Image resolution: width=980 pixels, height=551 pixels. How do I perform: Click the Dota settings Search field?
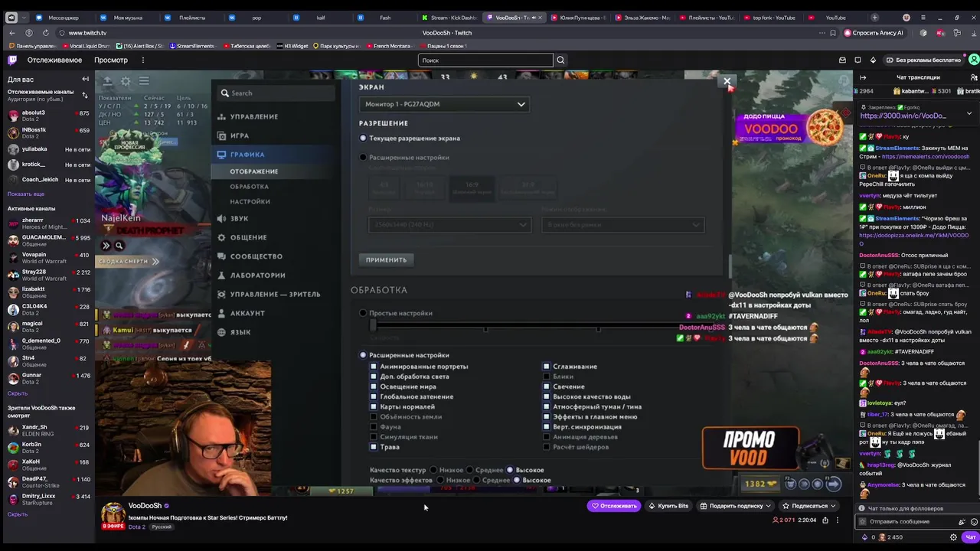[276, 93]
